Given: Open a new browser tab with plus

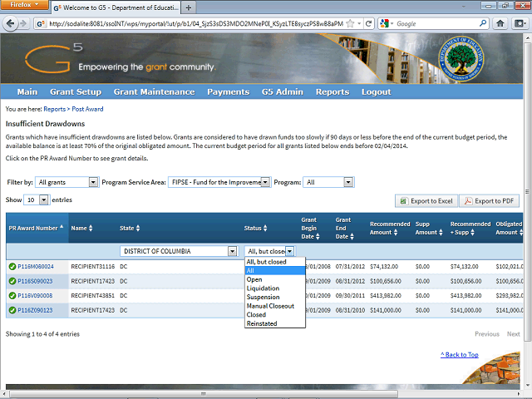Looking at the screenshot, I should (x=189, y=7).
